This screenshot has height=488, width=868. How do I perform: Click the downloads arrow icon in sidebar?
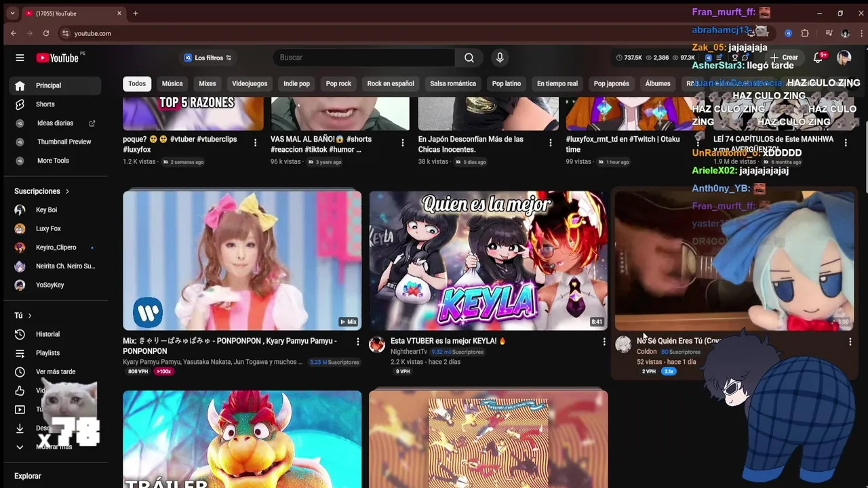[20, 428]
